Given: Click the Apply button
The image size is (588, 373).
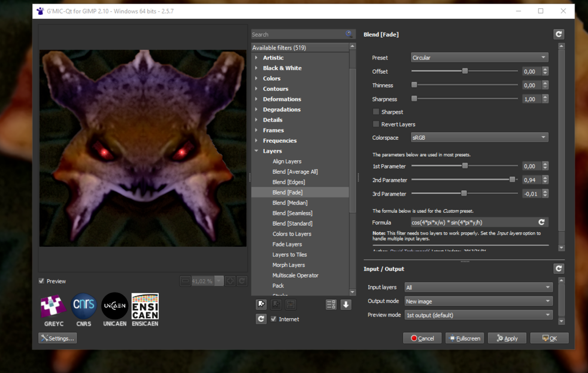Looking at the screenshot, I should coord(507,338).
